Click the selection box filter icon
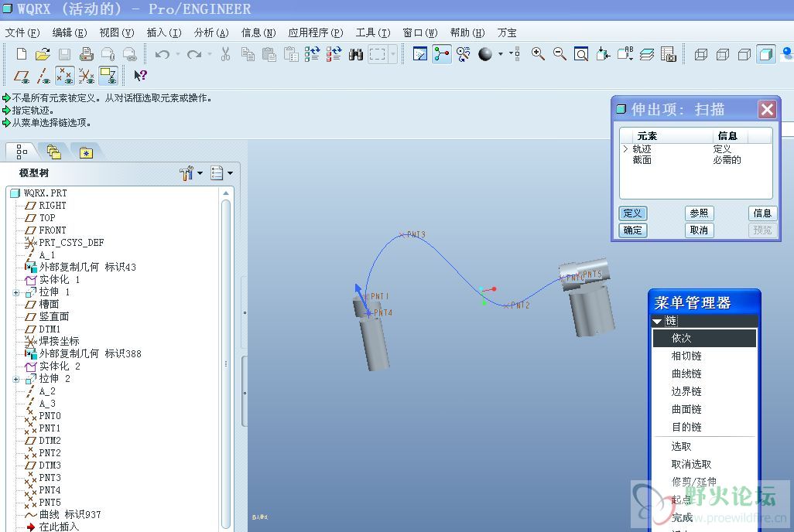This screenshot has height=532, width=794. (377, 53)
